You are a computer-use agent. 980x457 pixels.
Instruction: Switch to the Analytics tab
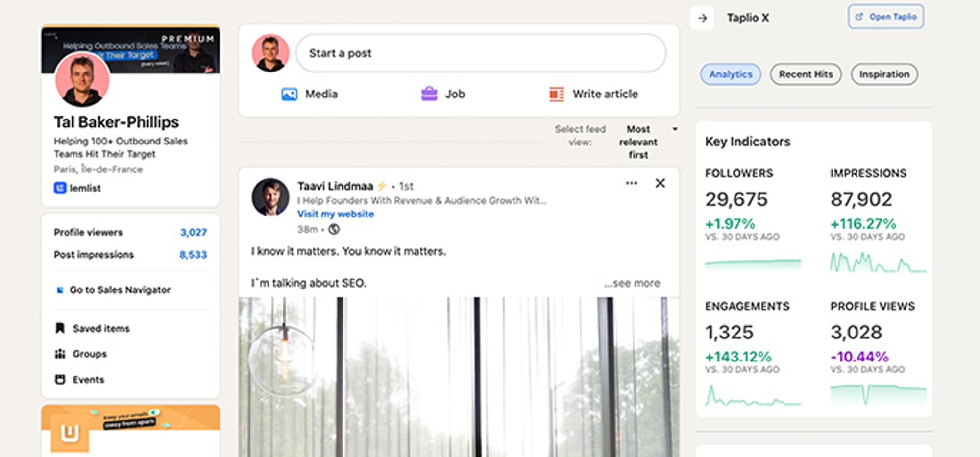coord(731,74)
